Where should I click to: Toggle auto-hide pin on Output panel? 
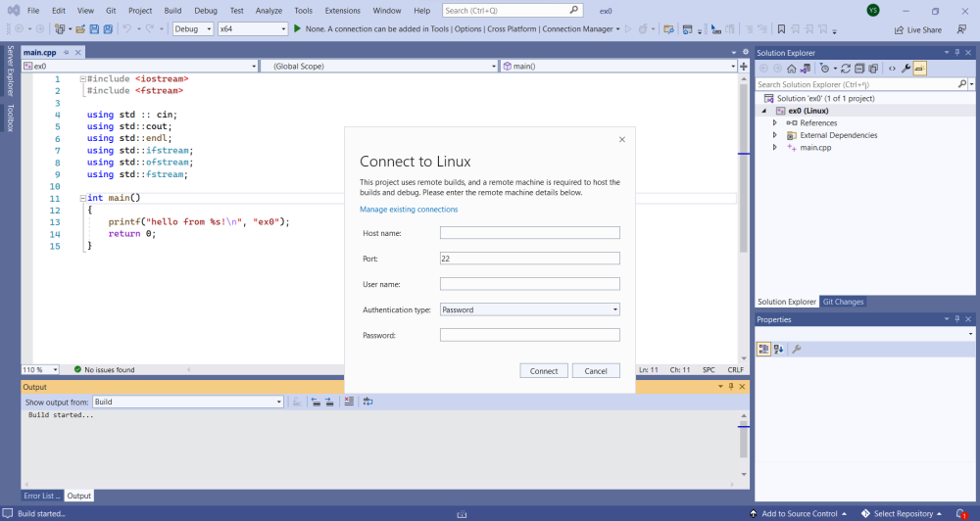click(731, 387)
